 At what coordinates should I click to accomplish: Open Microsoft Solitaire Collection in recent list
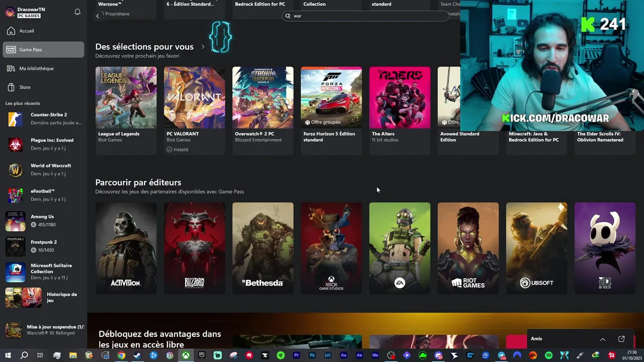click(x=43, y=271)
